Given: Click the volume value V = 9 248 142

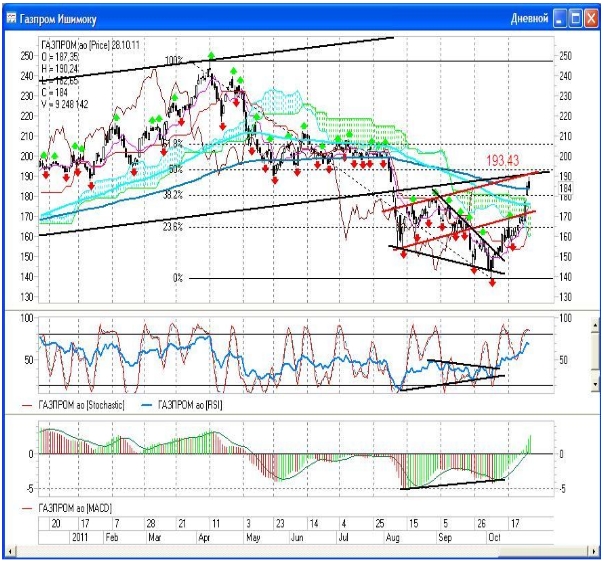Looking at the screenshot, I should pyautogui.click(x=64, y=104).
